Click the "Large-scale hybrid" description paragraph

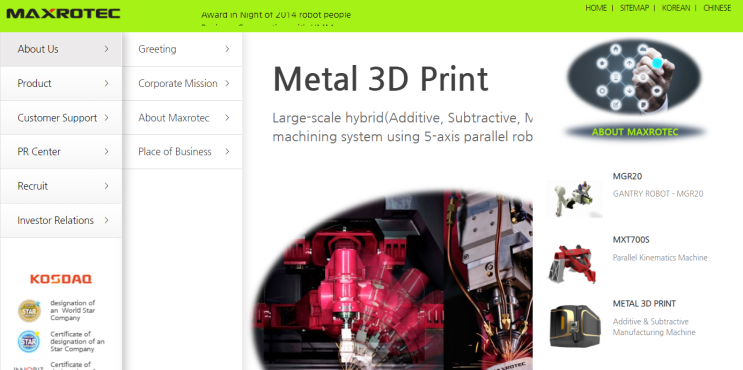[x=403, y=127]
